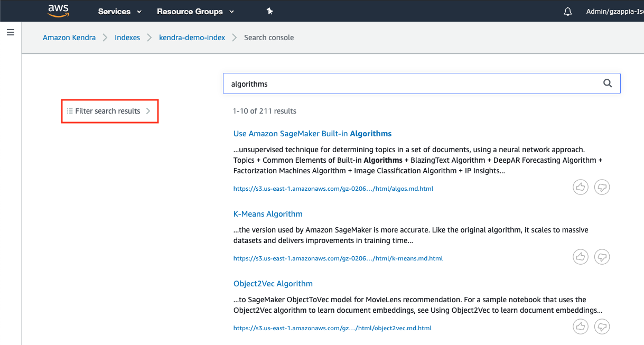Viewport: 644px width, 345px height.
Task: Follow the object2vec.md.html source URL
Action: (333, 328)
